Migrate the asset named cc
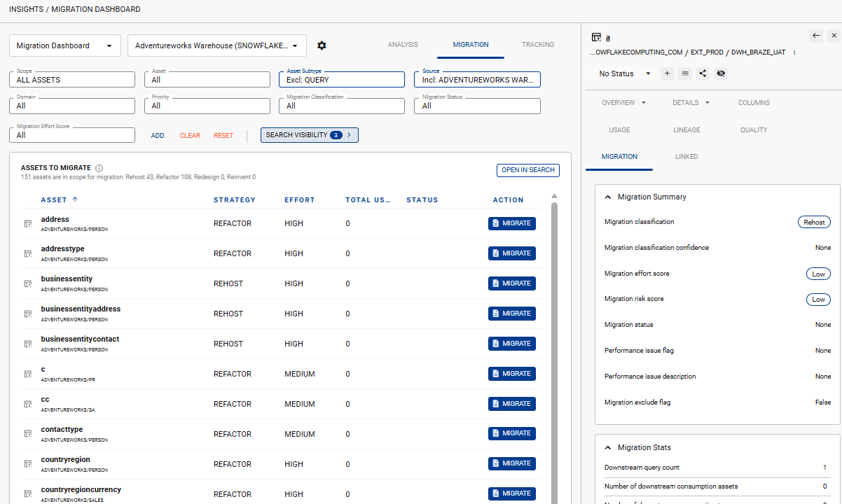Screen dimensions: 842x504 tap(512, 404)
